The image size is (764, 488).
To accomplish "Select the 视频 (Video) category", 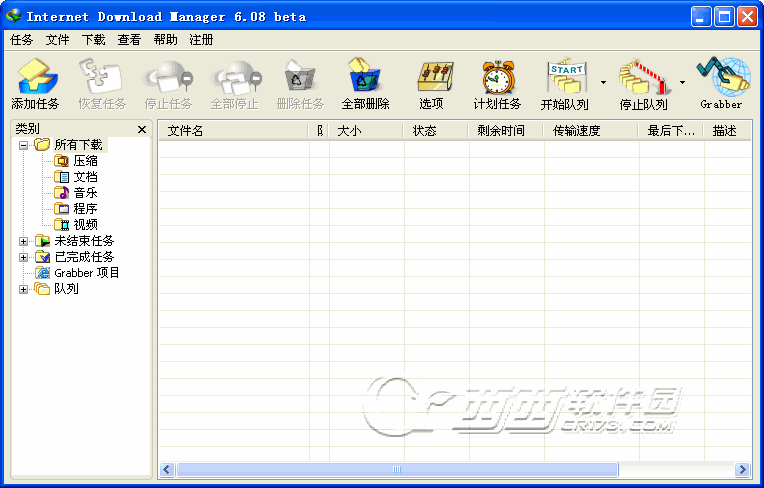I will [x=85, y=225].
